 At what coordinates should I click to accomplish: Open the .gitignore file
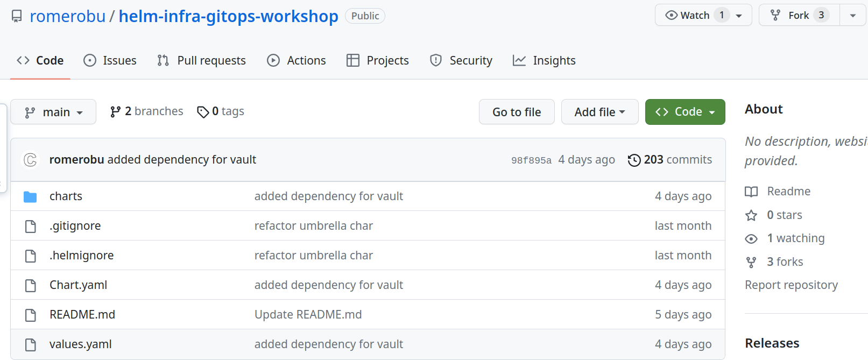tap(75, 226)
